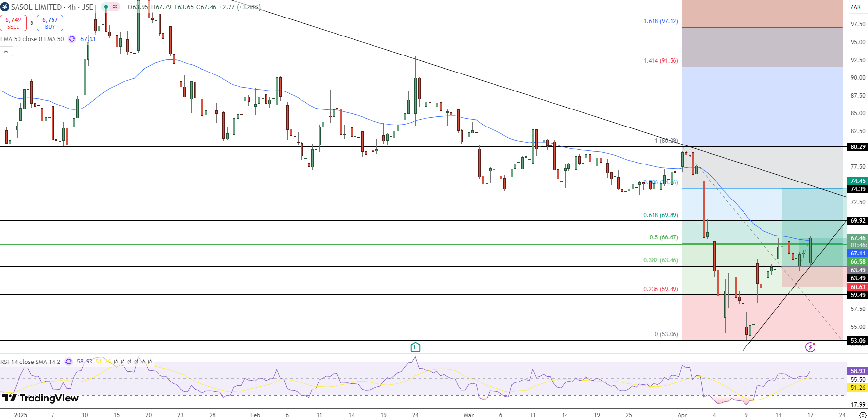
Task: Click the 74.45 green price label
Action: (857, 181)
